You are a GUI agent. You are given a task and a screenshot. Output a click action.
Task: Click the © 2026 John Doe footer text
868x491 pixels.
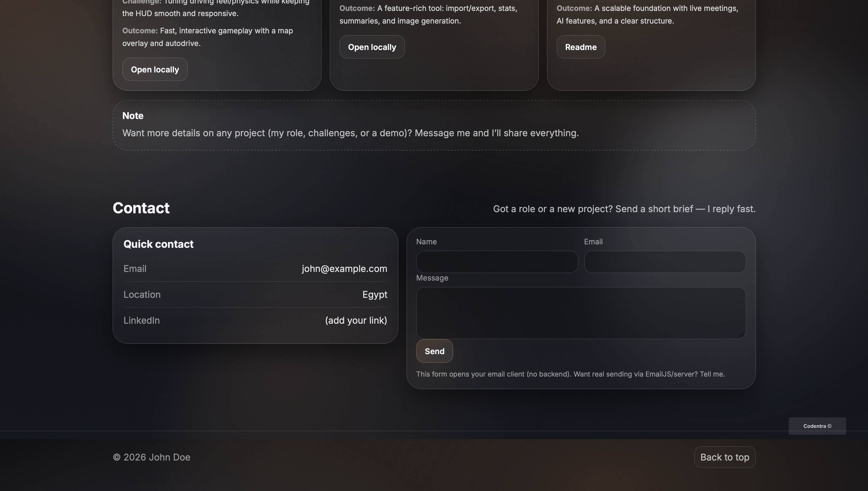point(151,457)
